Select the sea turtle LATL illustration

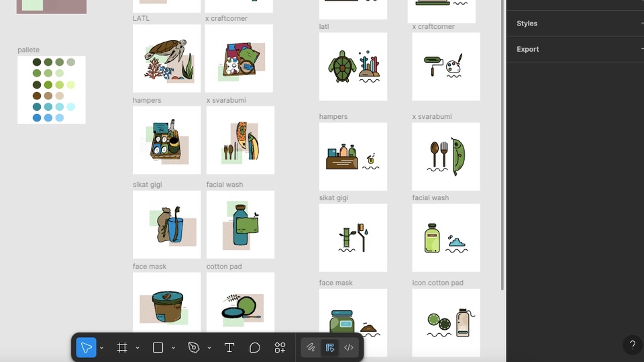166,58
